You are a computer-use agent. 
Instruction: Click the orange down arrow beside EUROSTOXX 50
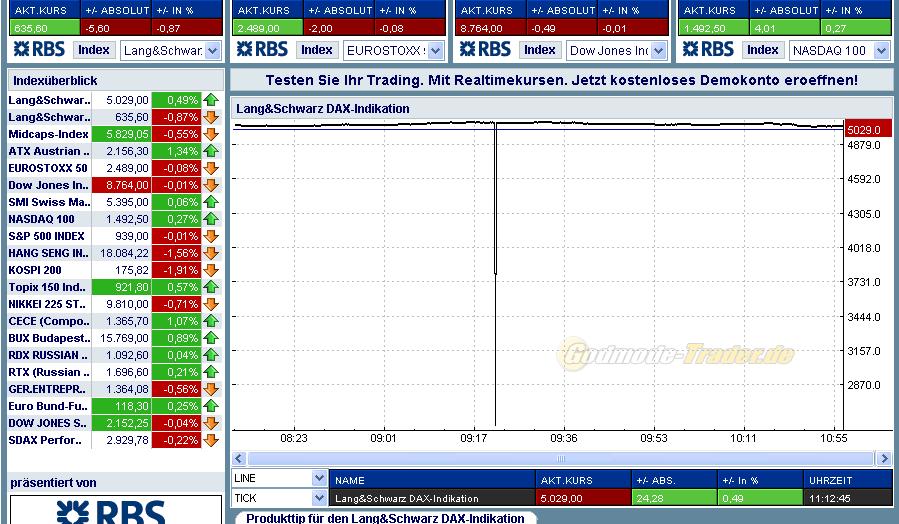211,168
